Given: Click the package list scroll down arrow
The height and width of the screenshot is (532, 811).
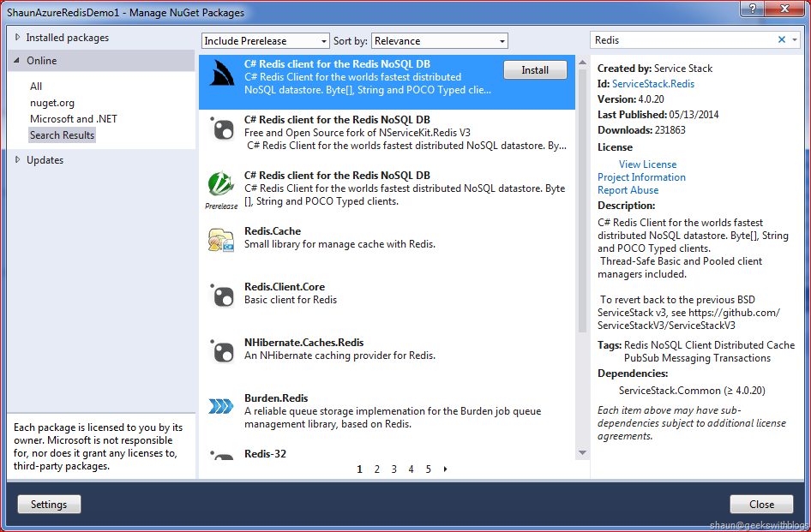Looking at the screenshot, I should tap(582, 453).
